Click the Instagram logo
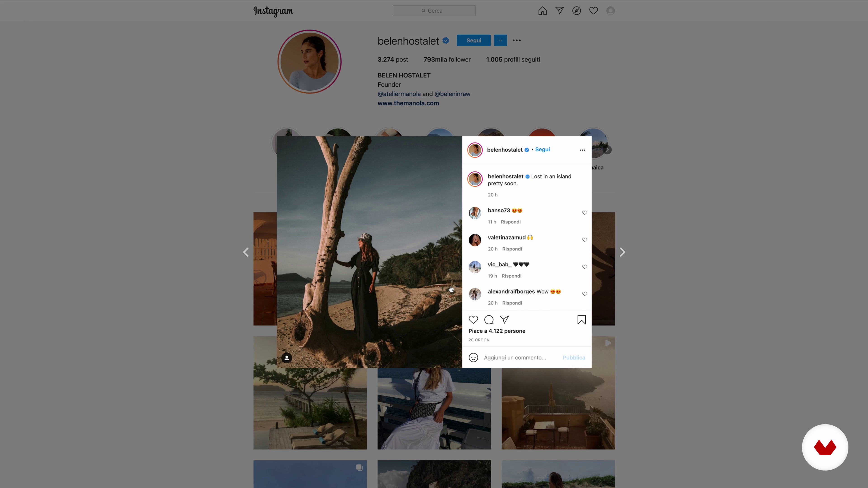The image size is (868, 488). tap(273, 11)
